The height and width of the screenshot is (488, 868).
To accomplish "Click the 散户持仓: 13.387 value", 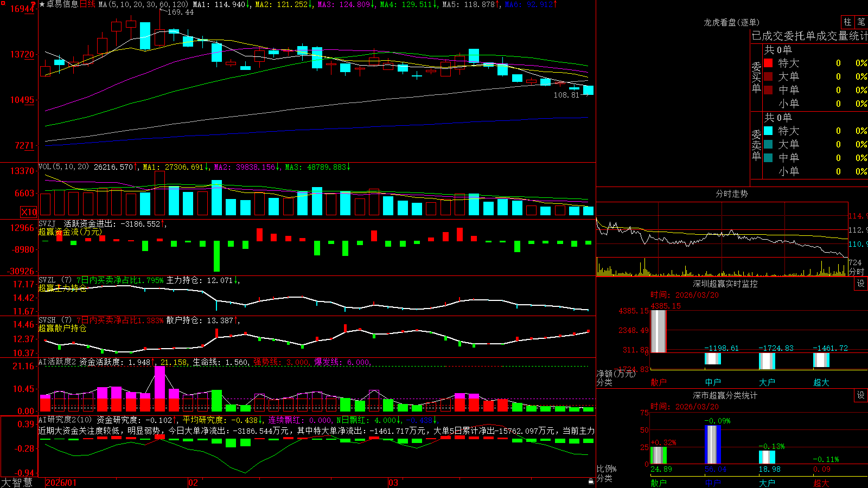I will pos(201,320).
